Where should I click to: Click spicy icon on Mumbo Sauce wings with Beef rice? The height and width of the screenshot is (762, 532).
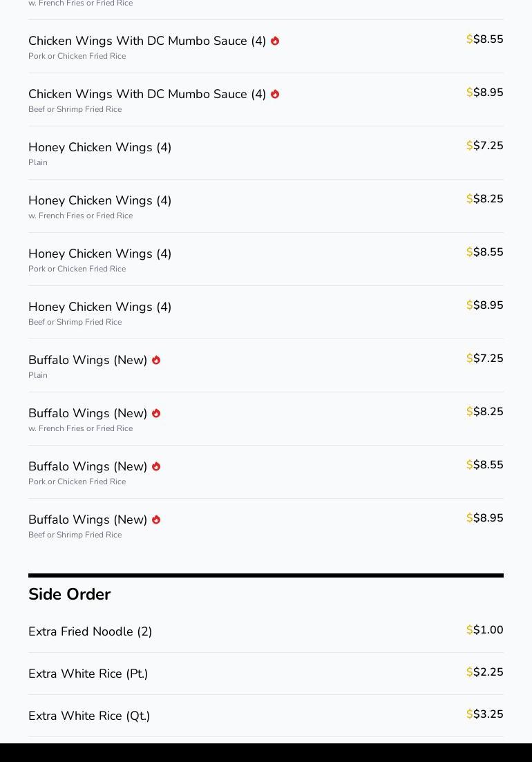point(275,94)
